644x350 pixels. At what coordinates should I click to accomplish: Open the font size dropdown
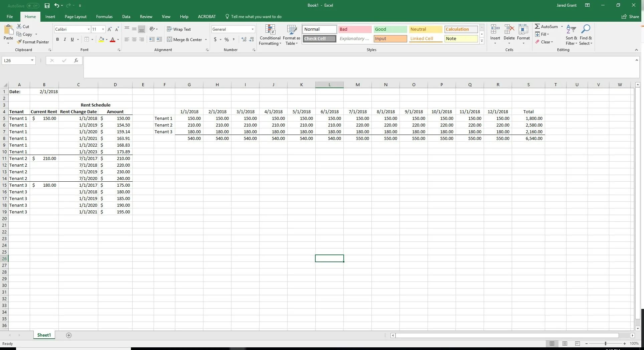tap(103, 29)
